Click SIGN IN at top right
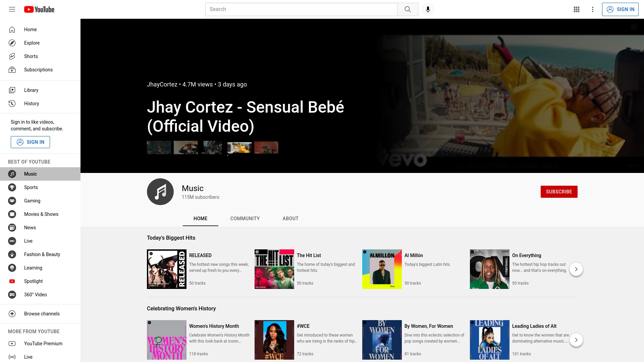 click(x=620, y=9)
